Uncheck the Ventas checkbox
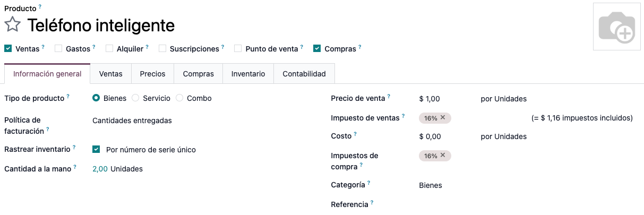 coord(8,48)
